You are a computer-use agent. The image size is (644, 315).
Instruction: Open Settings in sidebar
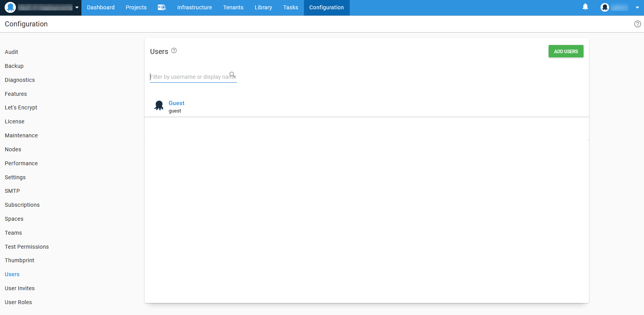click(x=15, y=177)
